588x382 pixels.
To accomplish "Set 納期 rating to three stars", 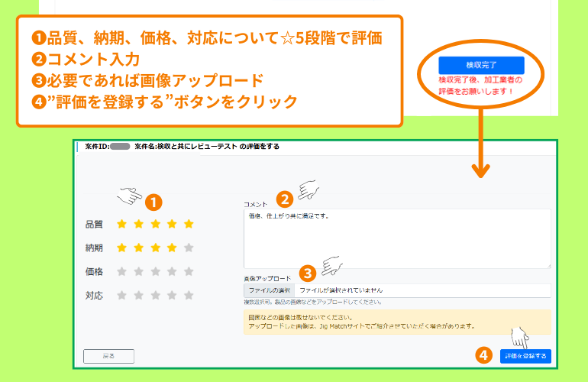I will click(155, 248).
